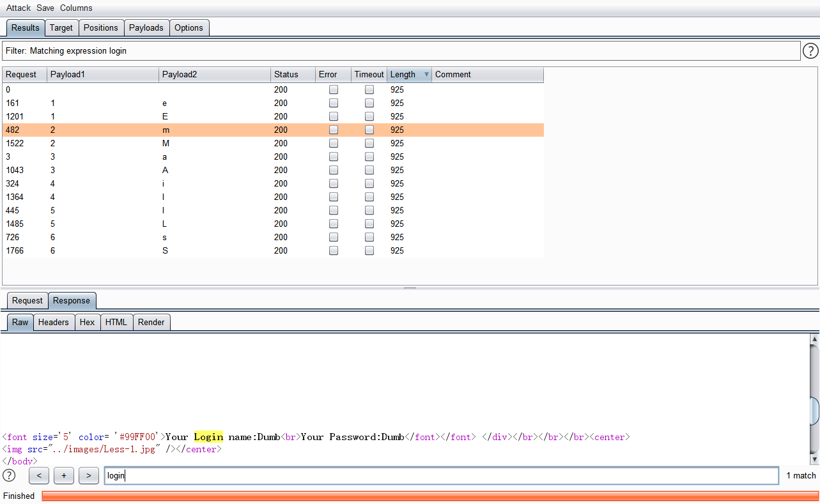Select request row 1201
The width and height of the screenshot is (820, 504).
273,117
